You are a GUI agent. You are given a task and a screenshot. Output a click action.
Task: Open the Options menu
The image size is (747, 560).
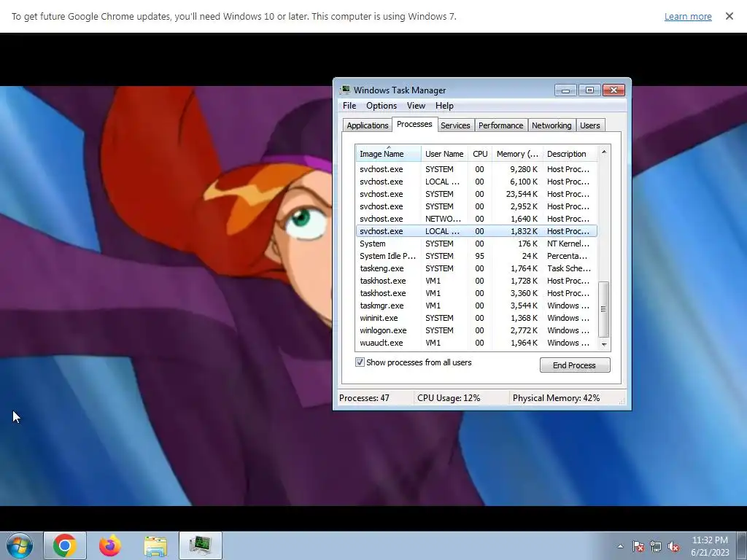pyautogui.click(x=381, y=106)
